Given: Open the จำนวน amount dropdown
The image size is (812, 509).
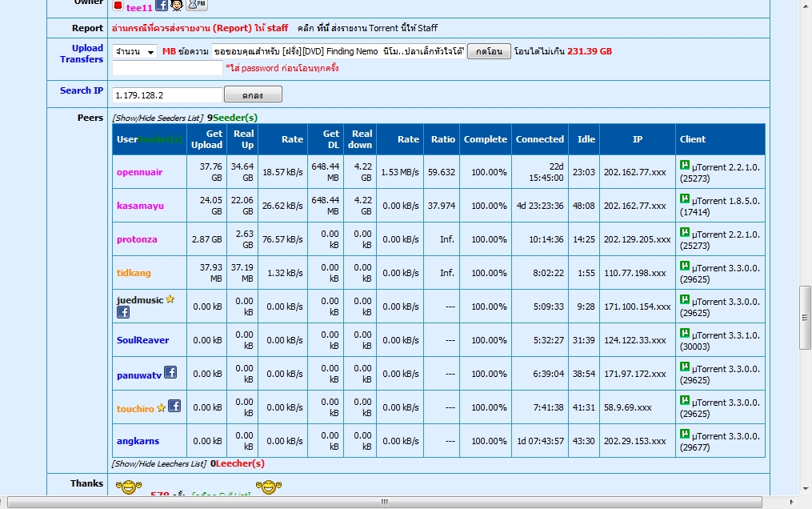Looking at the screenshot, I should click(x=134, y=51).
